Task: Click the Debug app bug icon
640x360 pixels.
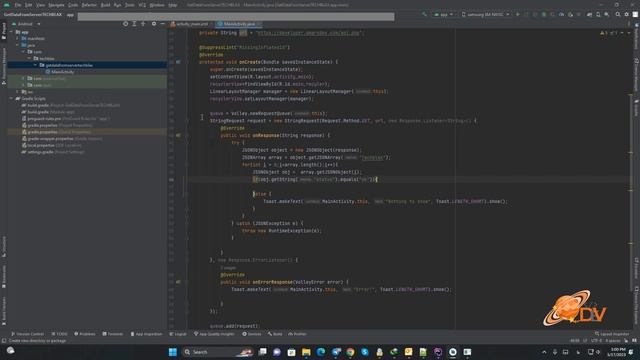Action: (544, 14)
